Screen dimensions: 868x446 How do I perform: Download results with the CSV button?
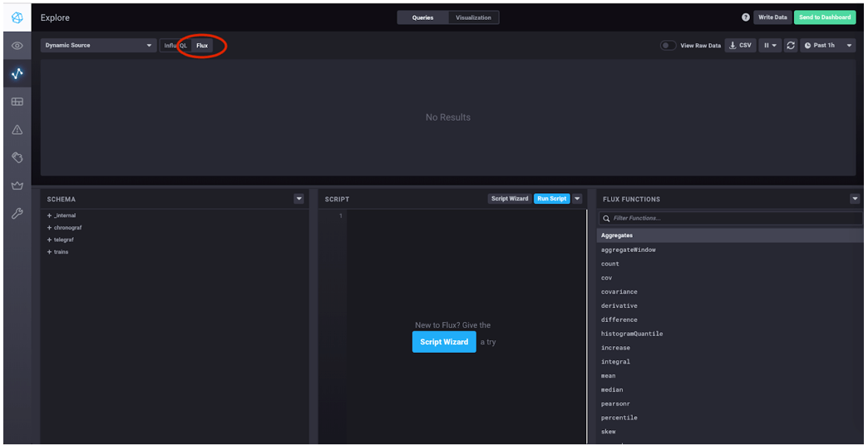(740, 45)
